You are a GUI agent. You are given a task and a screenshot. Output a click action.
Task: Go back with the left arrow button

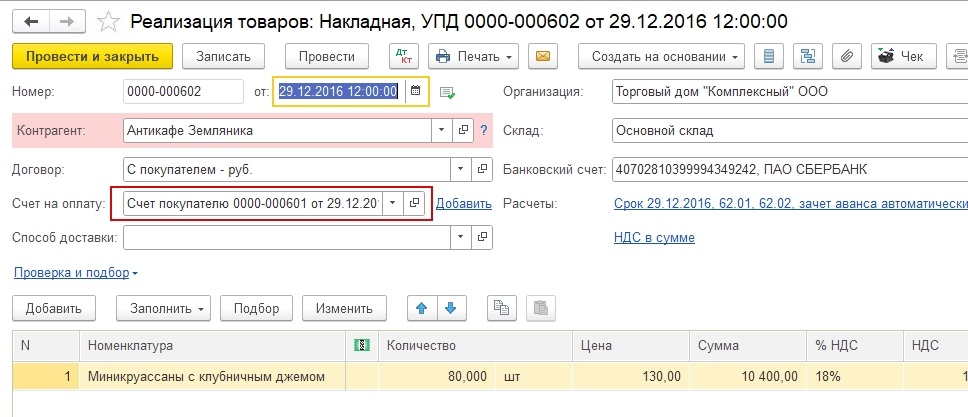click(x=31, y=22)
